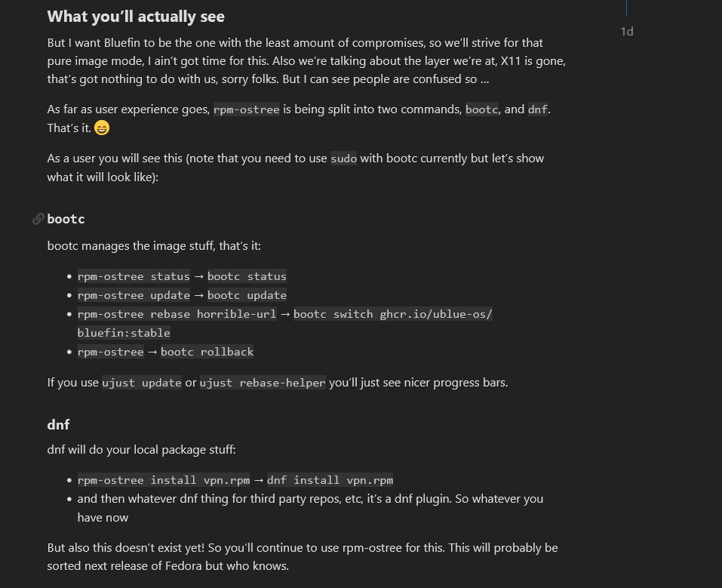Click the "bootc update" code snippet
Image resolution: width=722 pixels, height=588 pixels.
click(247, 295)
